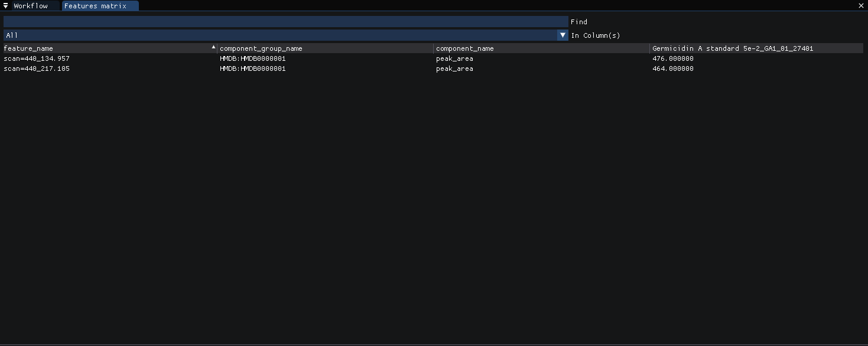Open the In Column(s) dropdown arrow
This screenshot has height=346, width=868.
(563, 35)
